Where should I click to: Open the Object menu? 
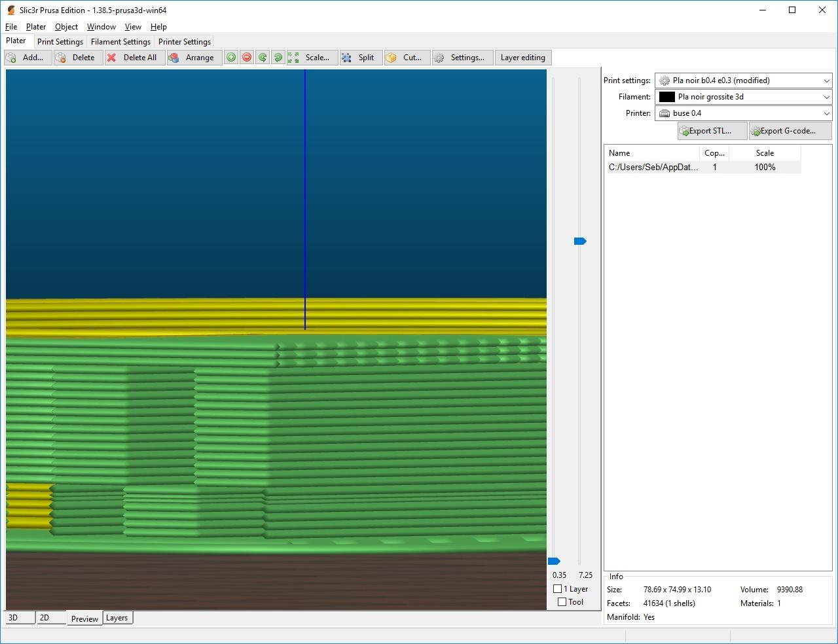click(66, 27)
